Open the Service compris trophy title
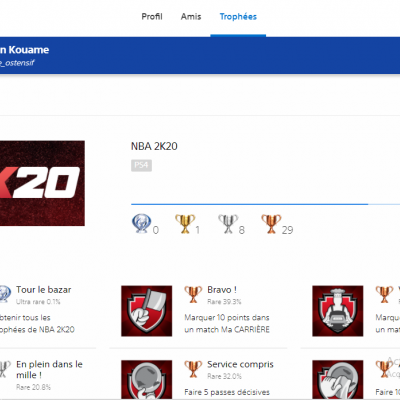Viewport: 400px width, 400px height. (x=240, y=364)
